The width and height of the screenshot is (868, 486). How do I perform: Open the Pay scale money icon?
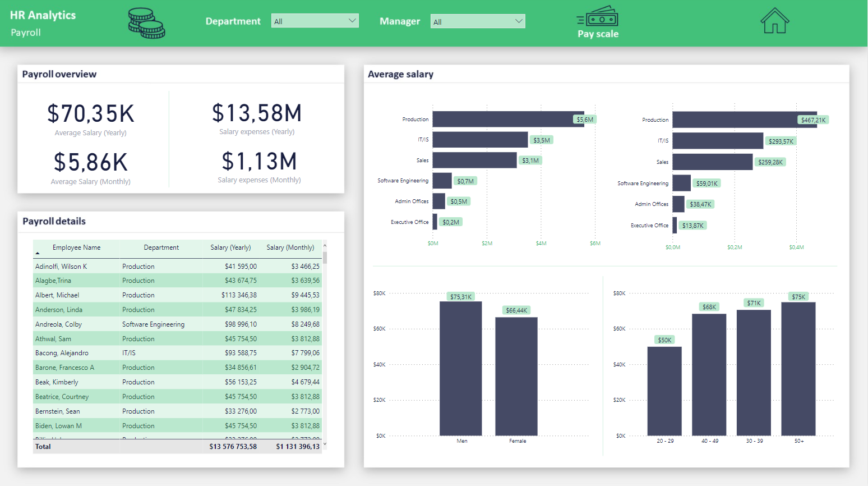click(598, 17)
